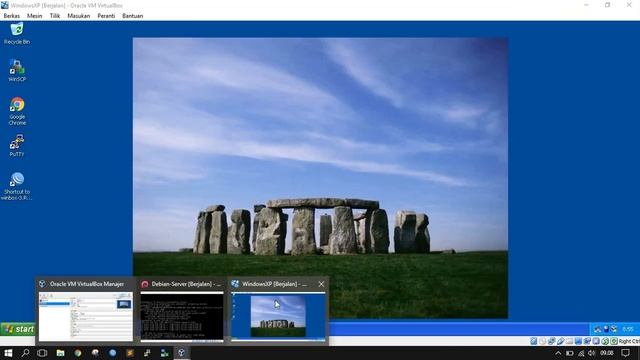
Task: Select the winbox shortcut icon on desktop
Action: coord(17,186)
